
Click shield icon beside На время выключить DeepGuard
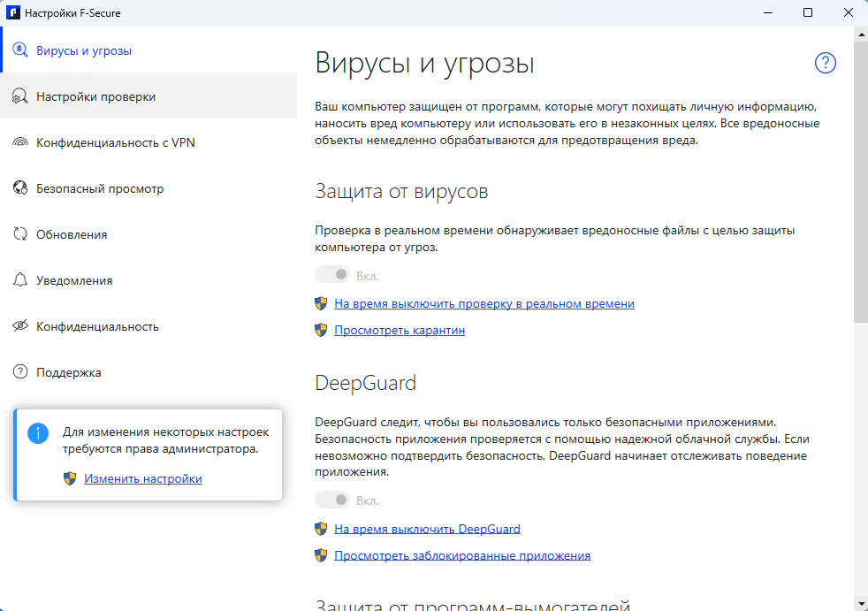pyautogui.click(x=321, y=529)
